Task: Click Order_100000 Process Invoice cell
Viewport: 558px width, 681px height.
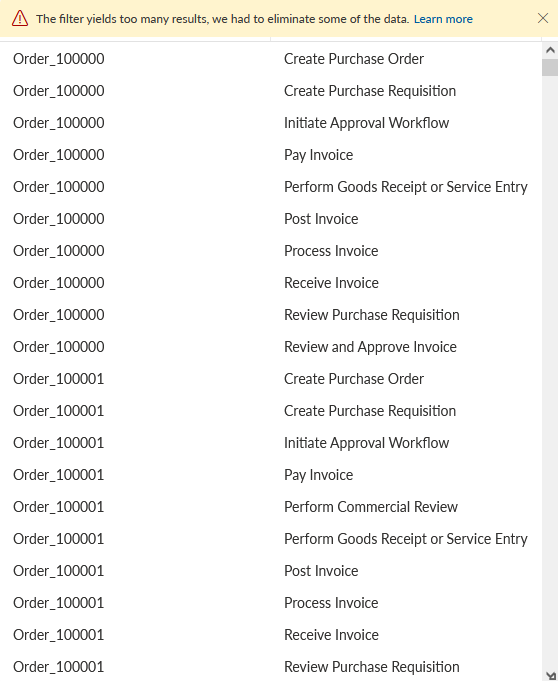Action: [x=331, y=251]
